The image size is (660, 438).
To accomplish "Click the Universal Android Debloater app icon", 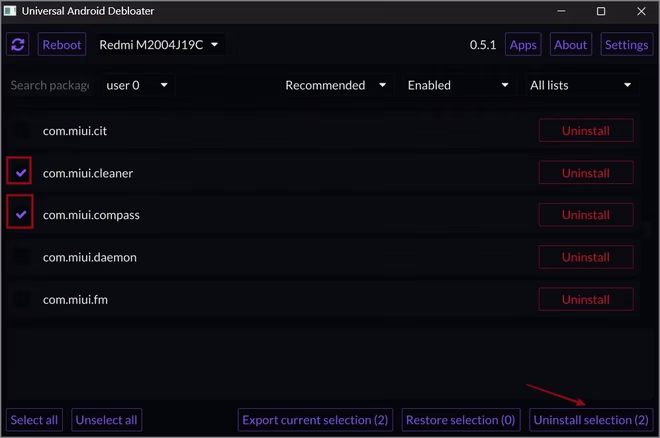I will pyautogui.click(x=10, y=11).
